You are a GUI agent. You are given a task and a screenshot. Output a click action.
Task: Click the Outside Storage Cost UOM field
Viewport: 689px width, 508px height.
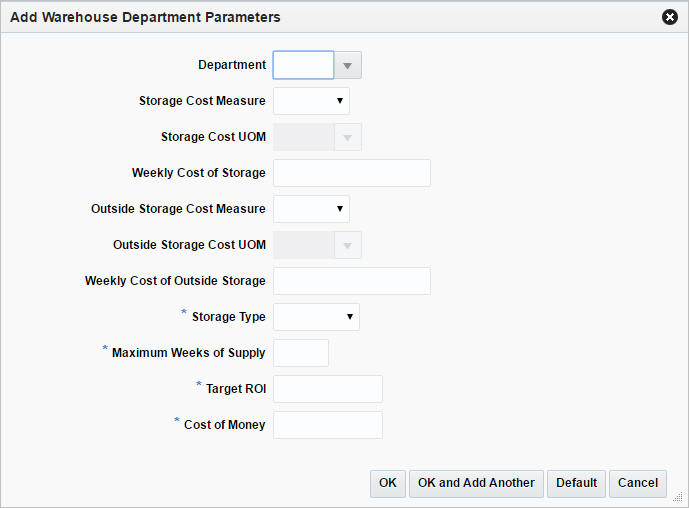303,245
